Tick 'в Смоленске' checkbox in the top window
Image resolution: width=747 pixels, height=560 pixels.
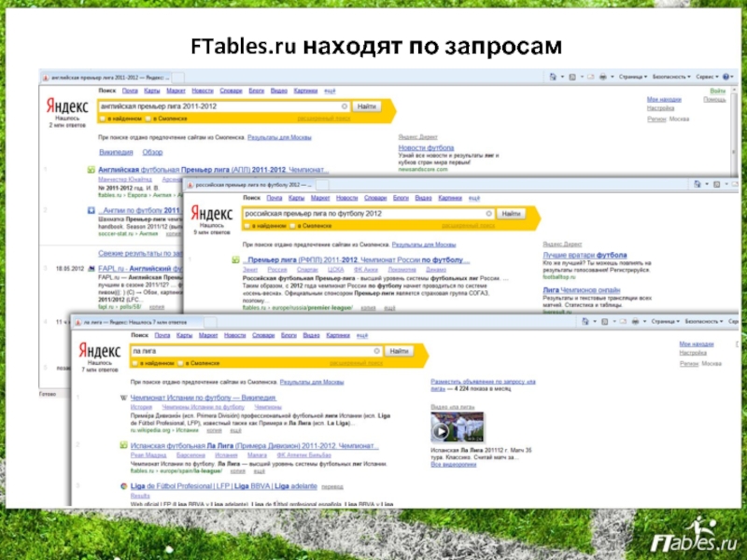(x=148, y=119)
